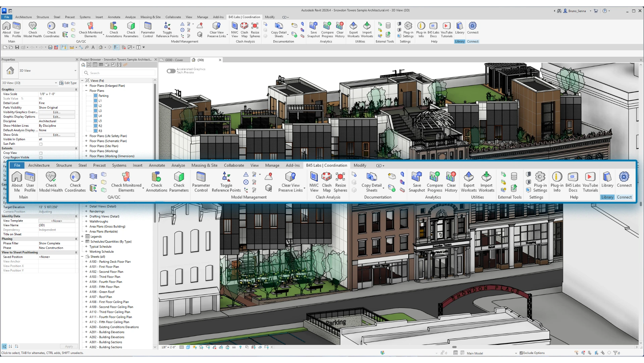
Task: Click Select Links icon in the status bar
Action: point(576,353)
